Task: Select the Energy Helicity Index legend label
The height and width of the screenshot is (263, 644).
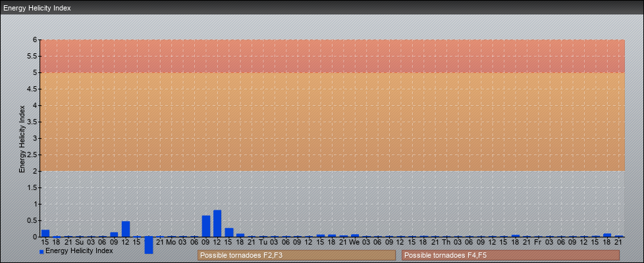Action: (79, 251)
